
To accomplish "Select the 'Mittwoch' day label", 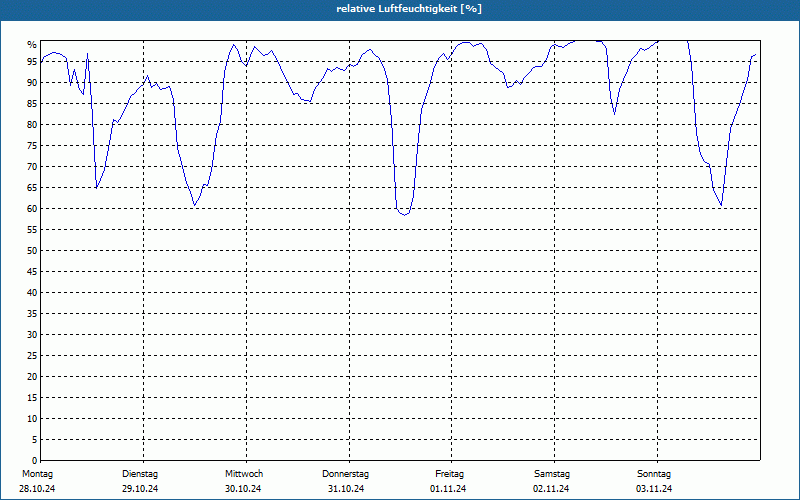I will click(244, 474).
